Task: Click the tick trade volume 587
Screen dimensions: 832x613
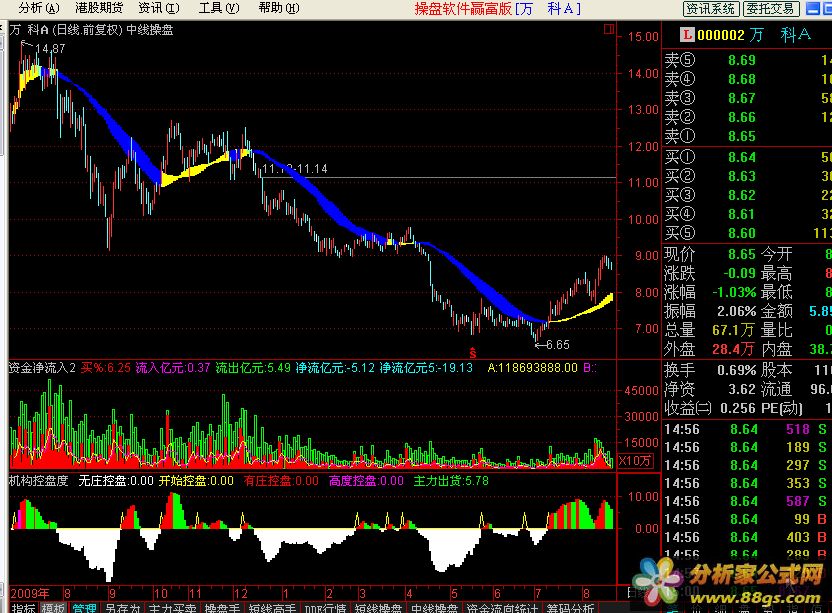Action: 798,501
